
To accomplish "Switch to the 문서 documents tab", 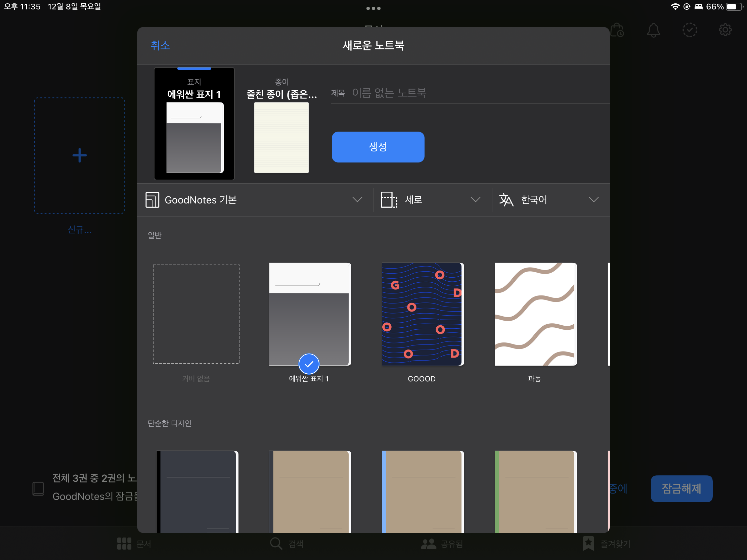I will coord(134,544).
